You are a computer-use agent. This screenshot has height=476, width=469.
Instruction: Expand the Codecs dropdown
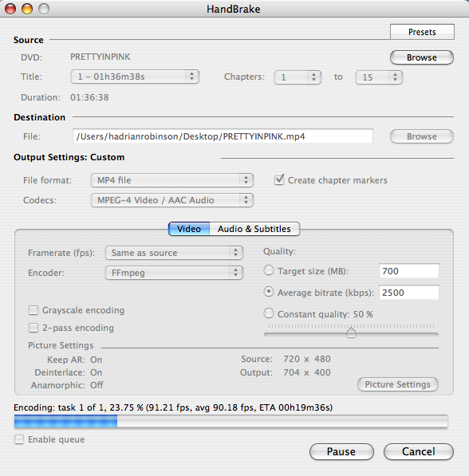click(x=172, y=200)
